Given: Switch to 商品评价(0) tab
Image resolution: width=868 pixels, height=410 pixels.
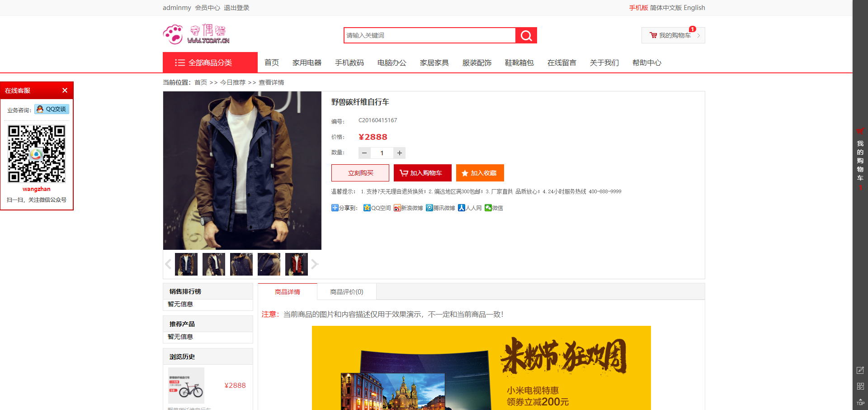Looking at the screenshot, I should tap(347, 292).
